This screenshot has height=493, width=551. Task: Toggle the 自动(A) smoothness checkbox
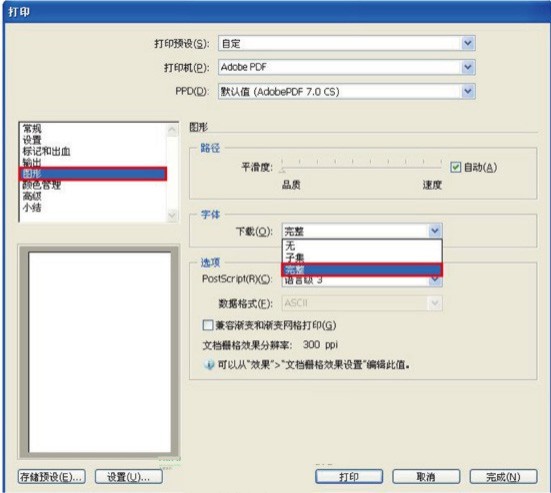point(455,167)
